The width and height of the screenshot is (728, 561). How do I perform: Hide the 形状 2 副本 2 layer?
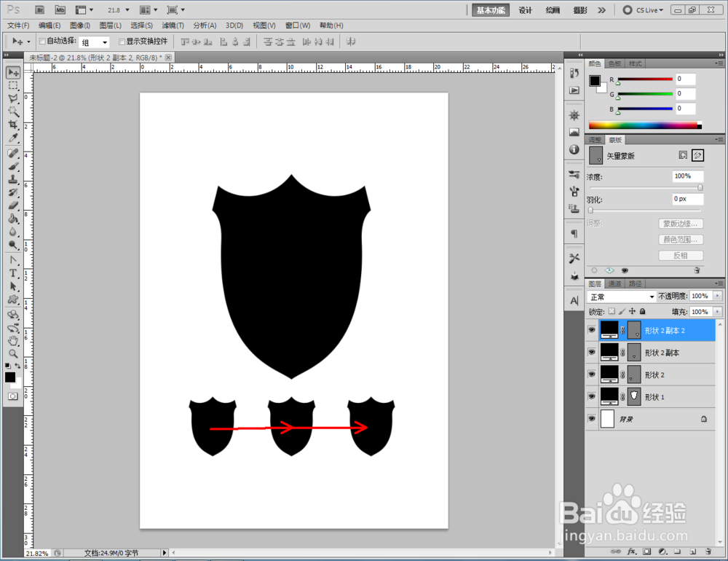point(591,330)
